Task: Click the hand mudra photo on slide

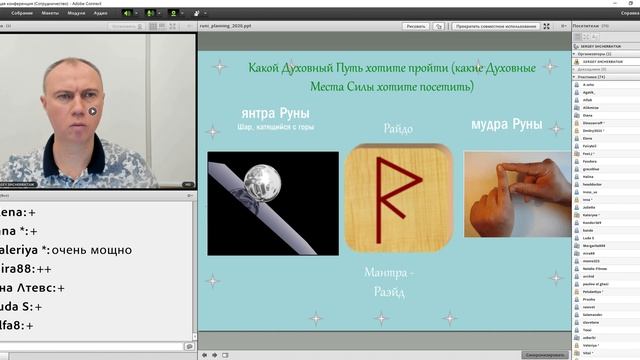Action: click(518, 194)
